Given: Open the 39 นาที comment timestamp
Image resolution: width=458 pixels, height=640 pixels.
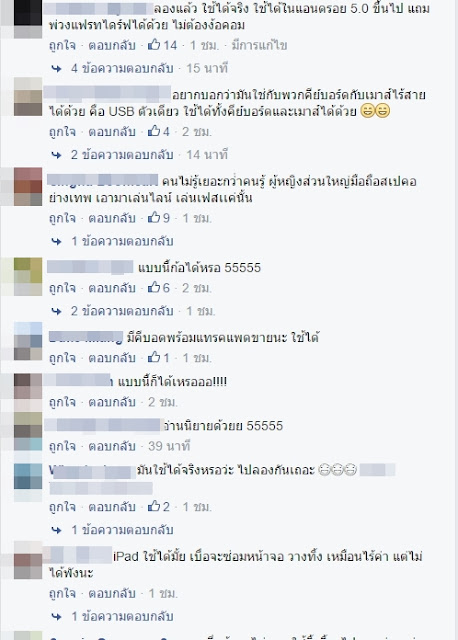Looking at the screenshot, I should [169, 446].
